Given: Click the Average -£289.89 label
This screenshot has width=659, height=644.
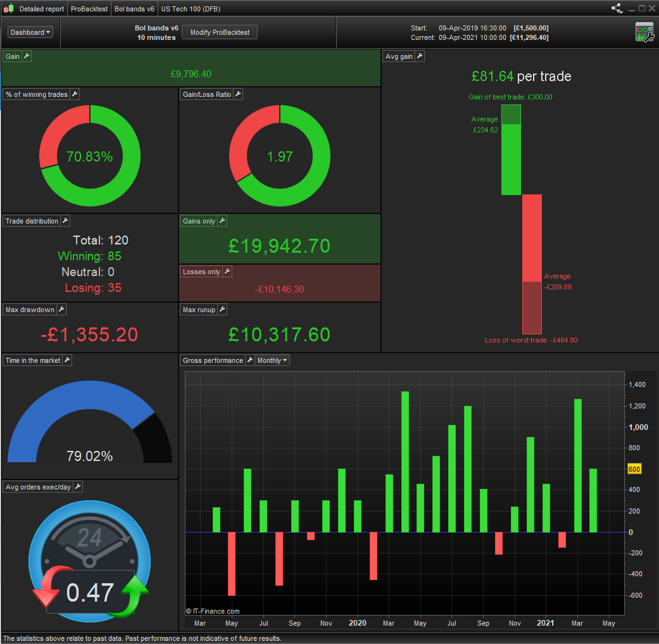Looking at the screenshot, I should click(x=557, y=282).
